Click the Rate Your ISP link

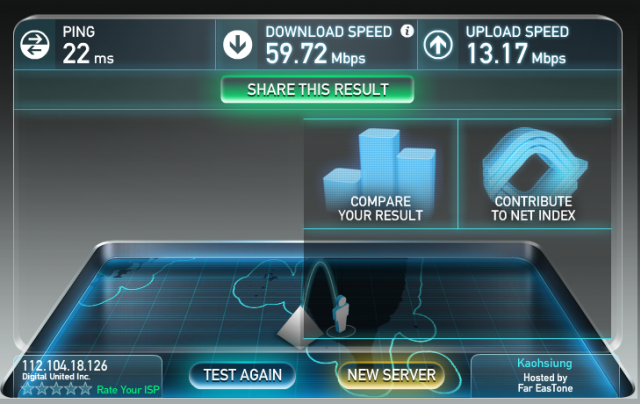click(x=128, y=390)
